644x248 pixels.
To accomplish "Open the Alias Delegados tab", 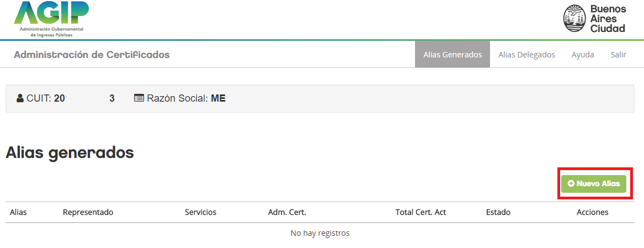I will pos(526,55).
